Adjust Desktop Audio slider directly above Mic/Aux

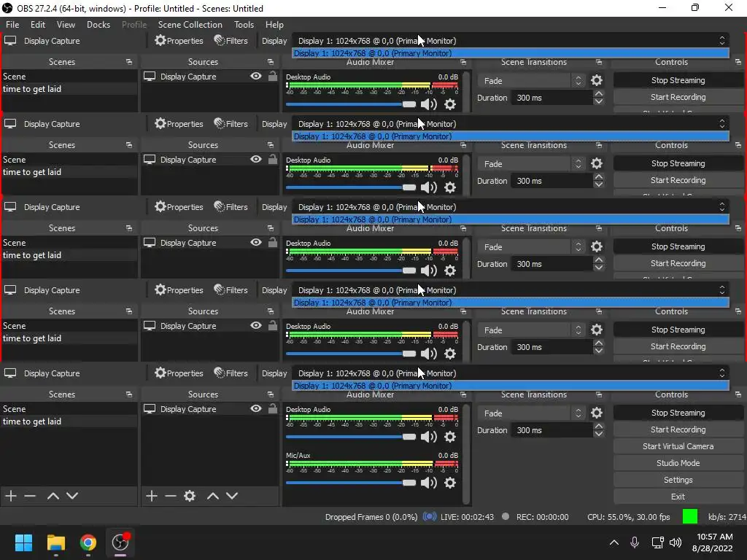point(351,437)
